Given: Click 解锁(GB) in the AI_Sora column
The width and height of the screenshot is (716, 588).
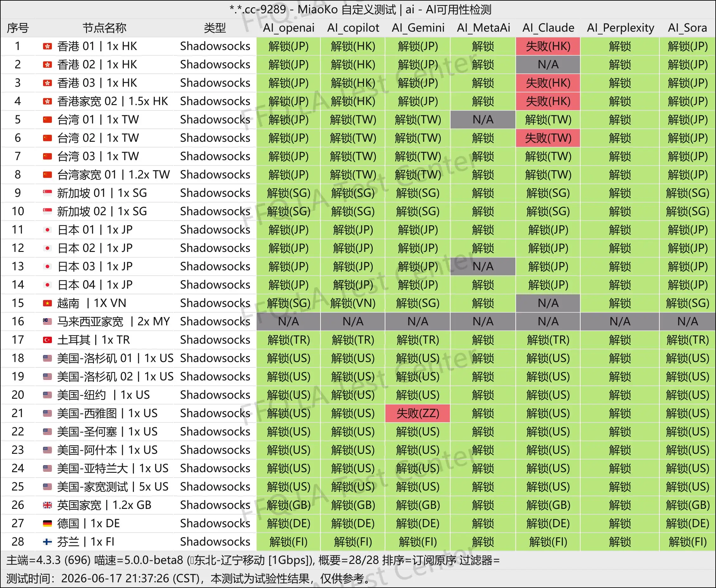Looking at the screenshot, I should click(x=688, y=505).
